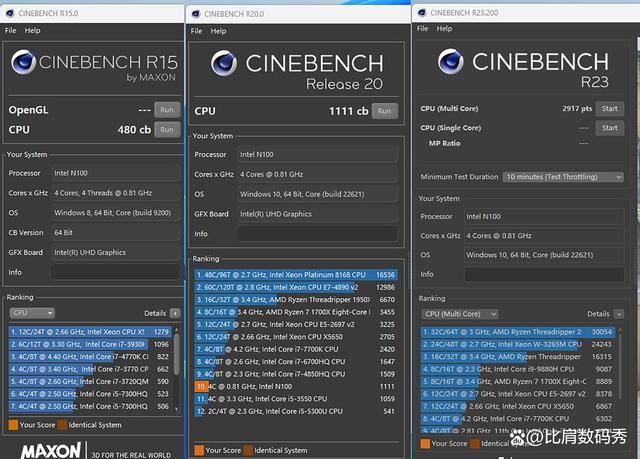Screen dimensions: 640x459
Task: Click the CINEBENCH R23.200 title bar icon
Action: [423, 12]
